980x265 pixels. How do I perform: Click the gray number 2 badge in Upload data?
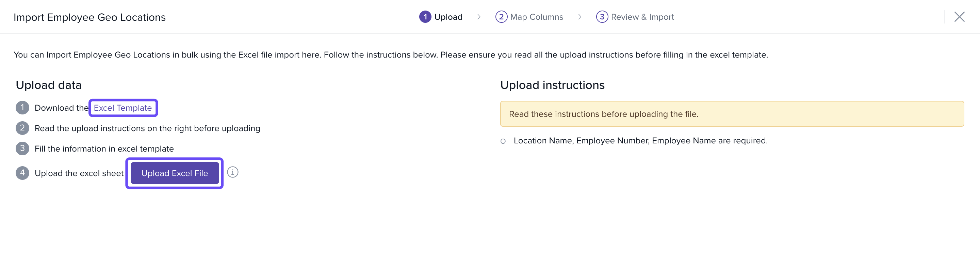click(x=22, y=128)
